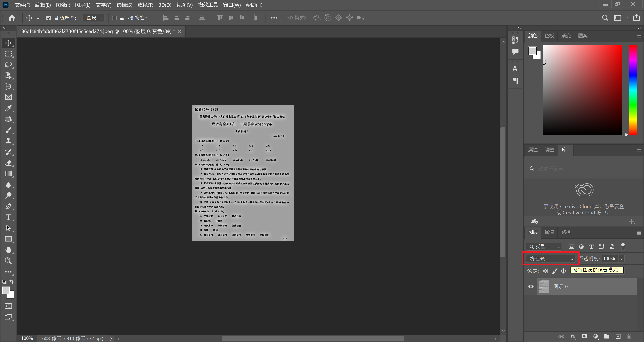This screenshot has height=342, width=644.
Task: Switch to the 调整 panel tab
Action: (550, 150)
